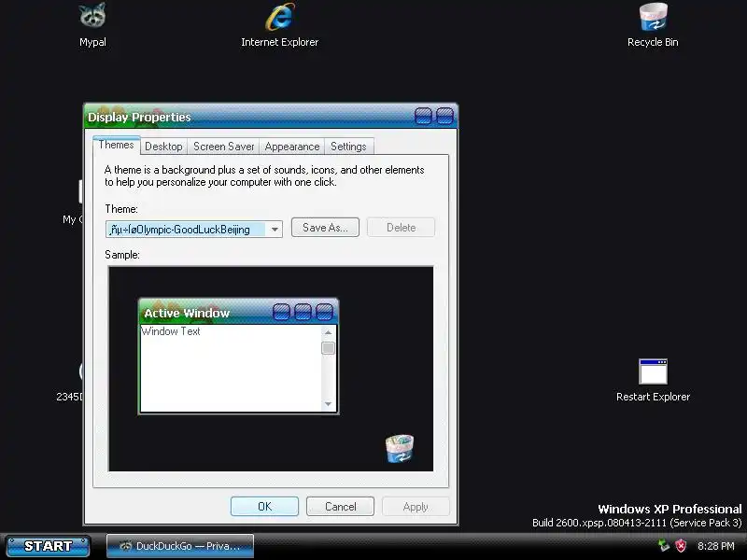Click the sample window scroll down arrow
This screenshot has height=560, width=747.
point(328,404)
